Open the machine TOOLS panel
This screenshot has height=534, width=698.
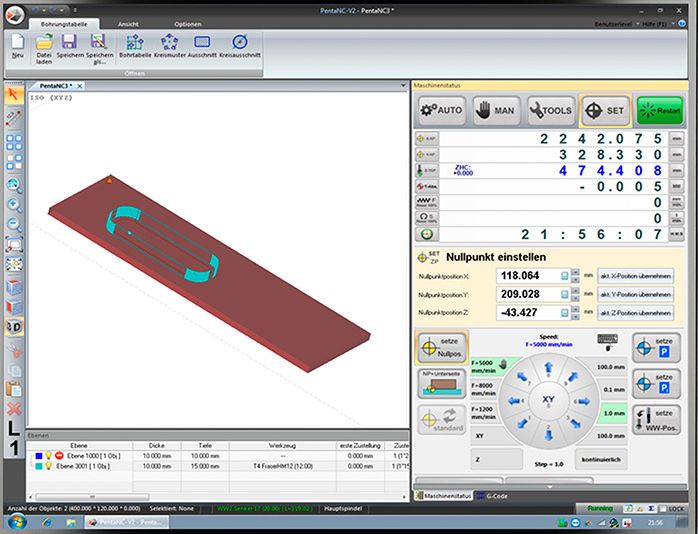tap(551, 111)
